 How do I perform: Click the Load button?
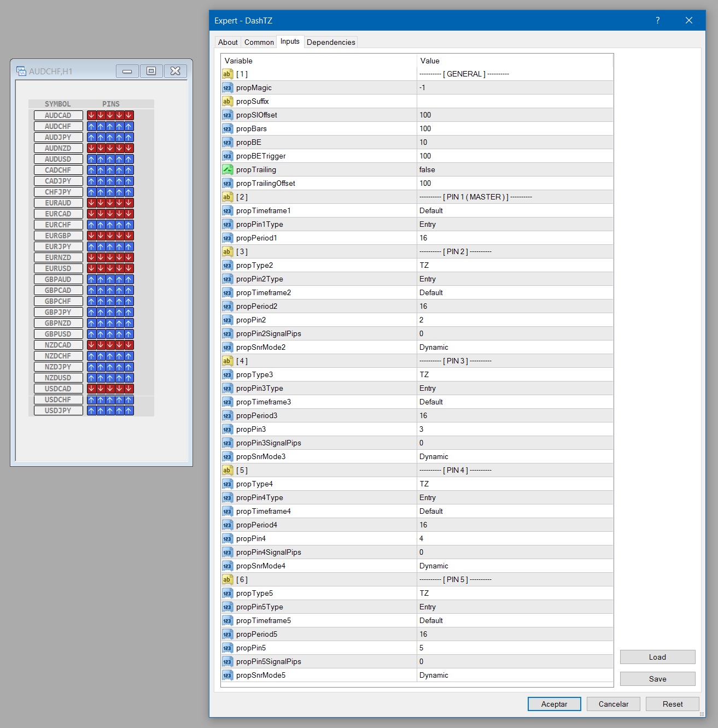pos(657,657)
